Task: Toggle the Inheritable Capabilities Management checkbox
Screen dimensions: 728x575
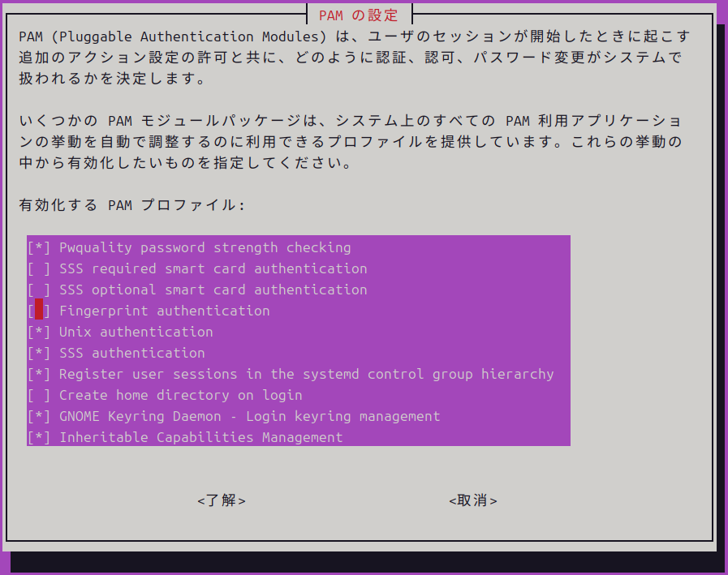Action: (39, 437)
